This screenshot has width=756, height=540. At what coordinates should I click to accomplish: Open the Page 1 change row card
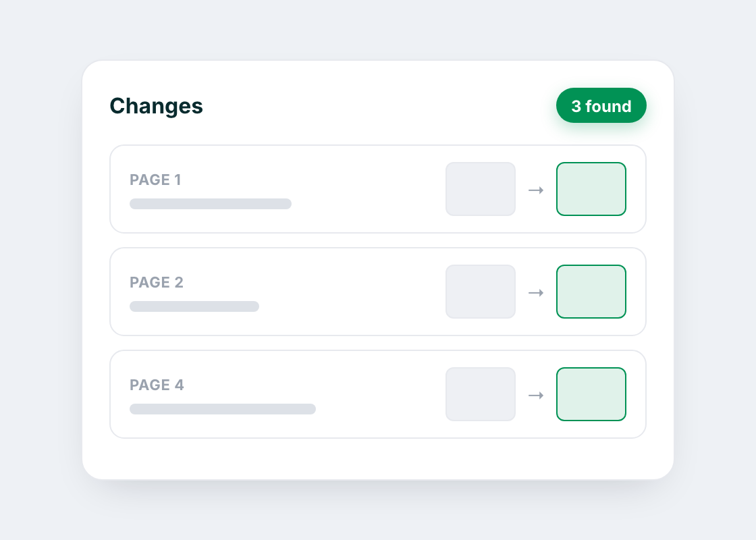point(378,189)
